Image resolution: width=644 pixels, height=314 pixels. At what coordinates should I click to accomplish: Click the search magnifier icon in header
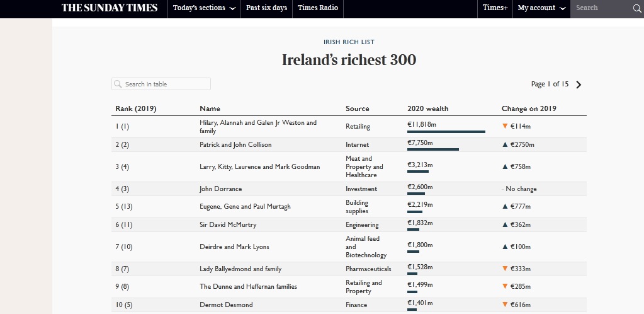637,9
